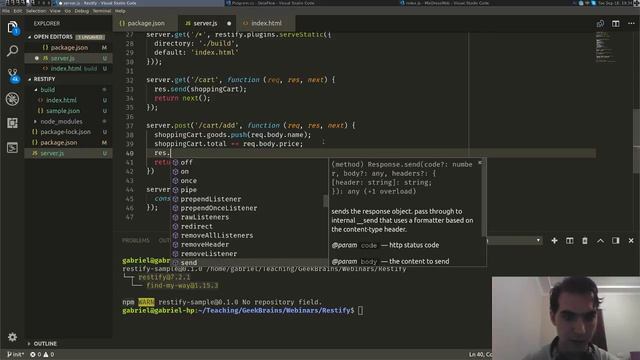Switch to the index.html editor tab
Screen dimensions: 640x360
click(x=265, y=23)
